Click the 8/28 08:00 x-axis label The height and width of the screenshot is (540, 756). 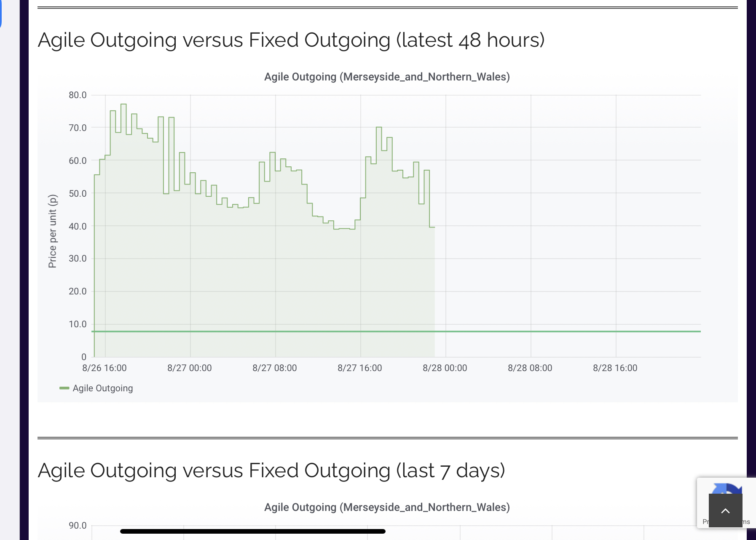[x=530, y=368]
